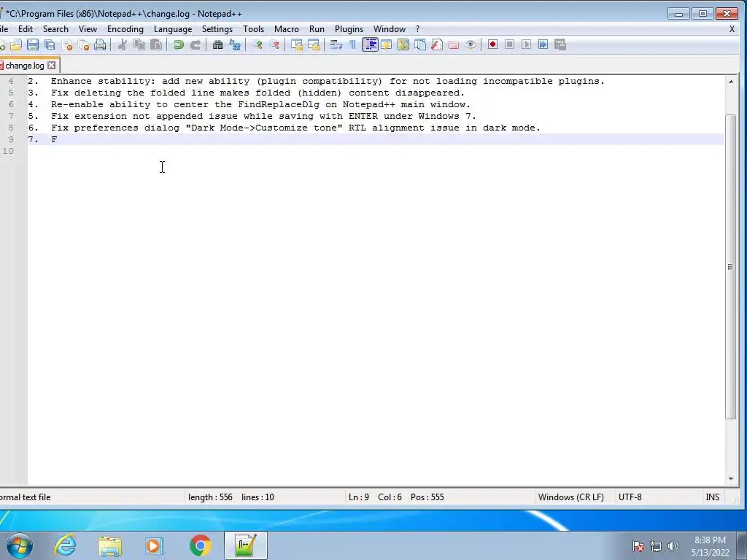Click the Zoom In toolbar icon

tap(258, 44)
